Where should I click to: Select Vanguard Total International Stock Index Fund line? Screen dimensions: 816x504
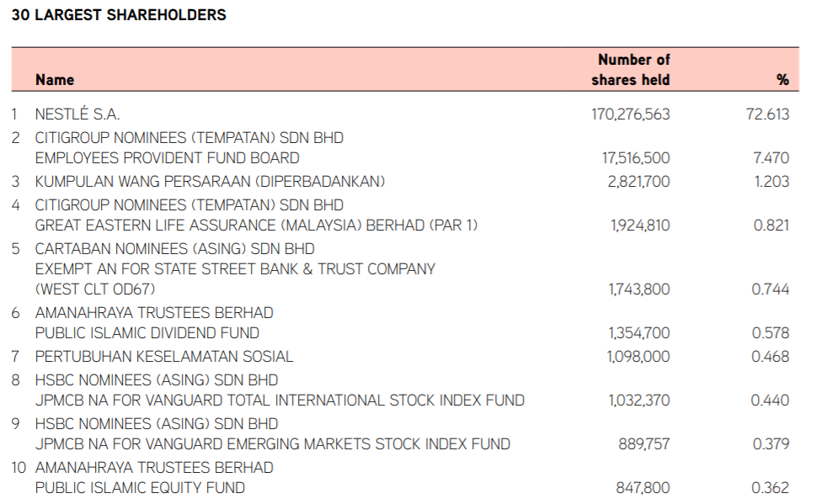(x=280, y=400)
